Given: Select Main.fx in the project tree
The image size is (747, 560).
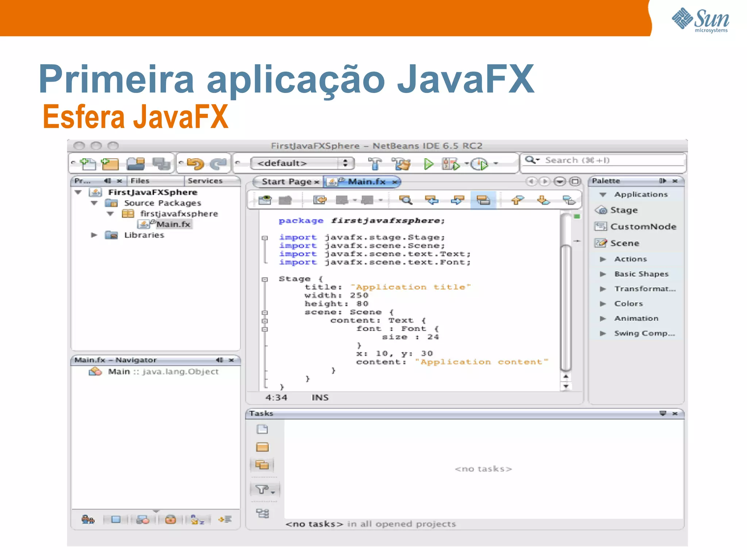Looking at the screenshot, I should 174,224.
